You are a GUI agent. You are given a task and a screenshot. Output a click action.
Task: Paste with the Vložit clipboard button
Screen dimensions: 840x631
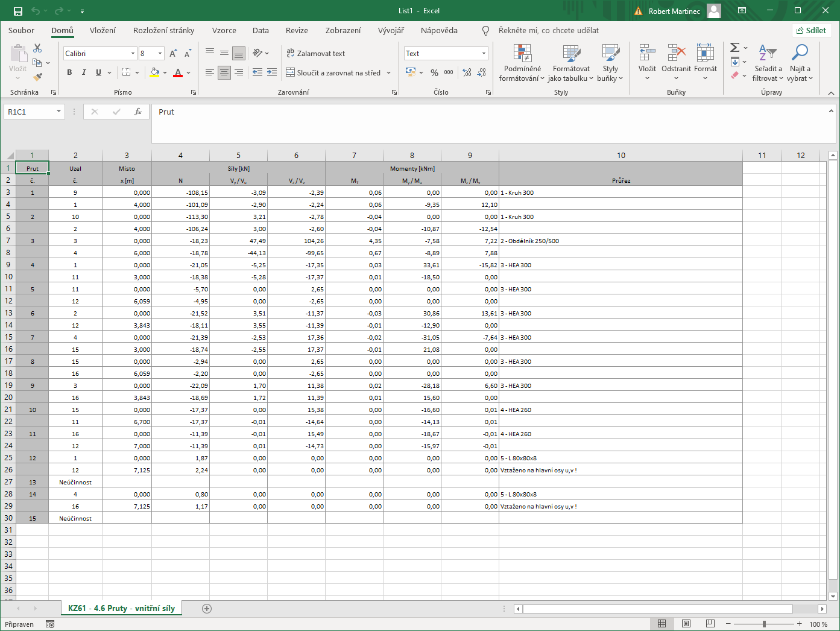tap(17, 62)
